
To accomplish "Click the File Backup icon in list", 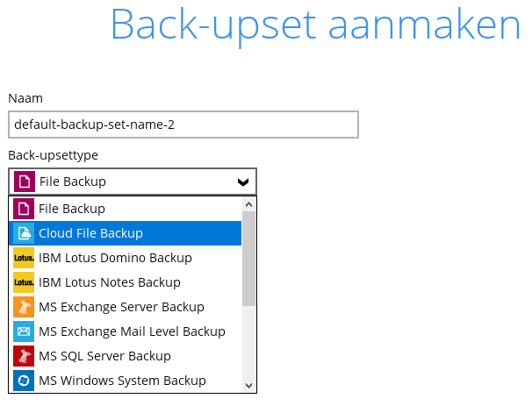I will tap(24, 209).
